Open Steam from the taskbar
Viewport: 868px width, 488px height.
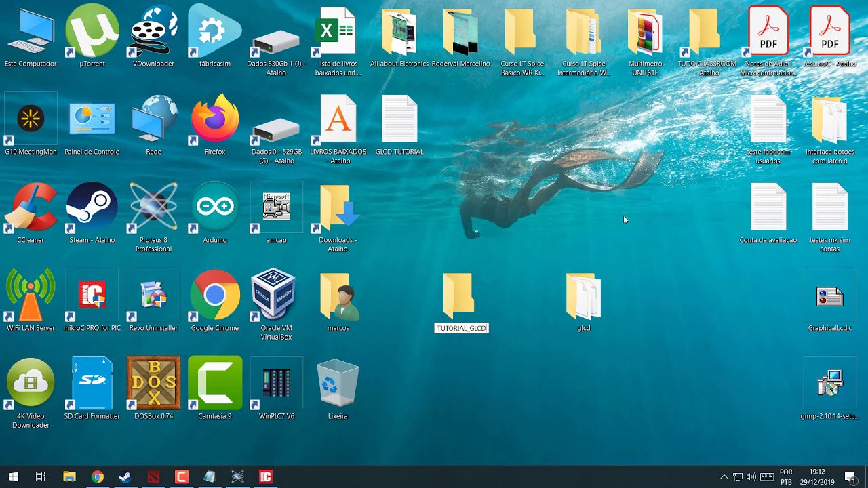pyautogui.click(x=125, y=476)
